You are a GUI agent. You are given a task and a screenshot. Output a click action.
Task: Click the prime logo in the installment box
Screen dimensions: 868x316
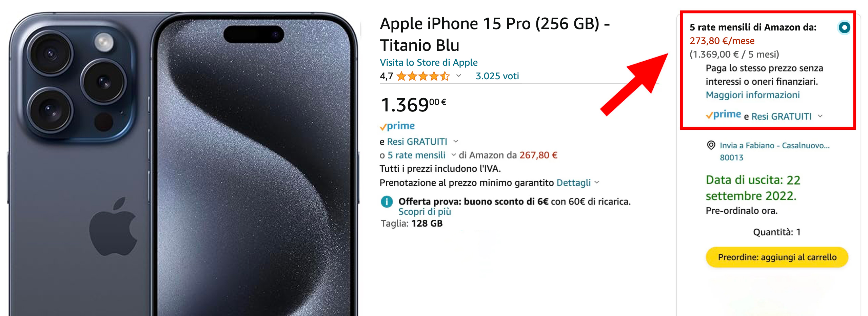point(723,114)
